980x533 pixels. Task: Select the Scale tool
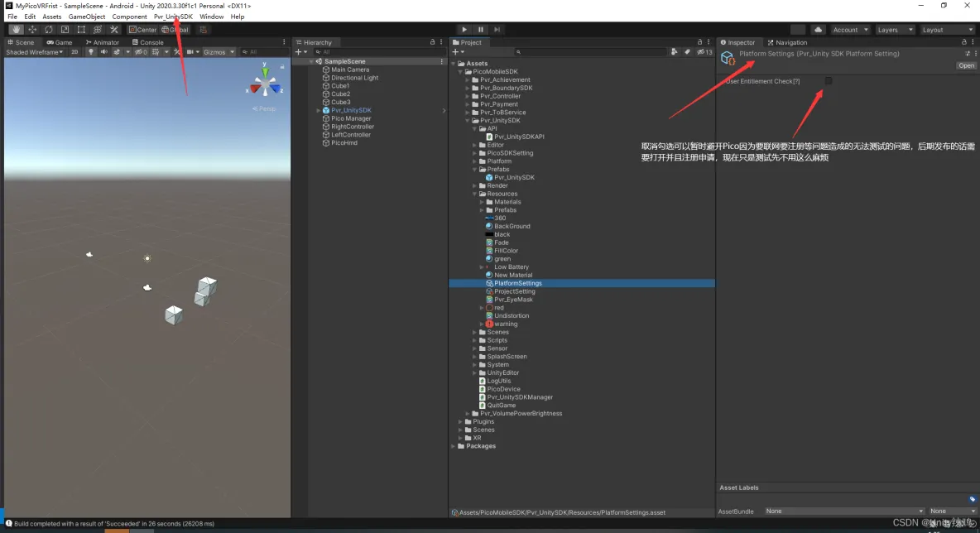coord(65,29)
